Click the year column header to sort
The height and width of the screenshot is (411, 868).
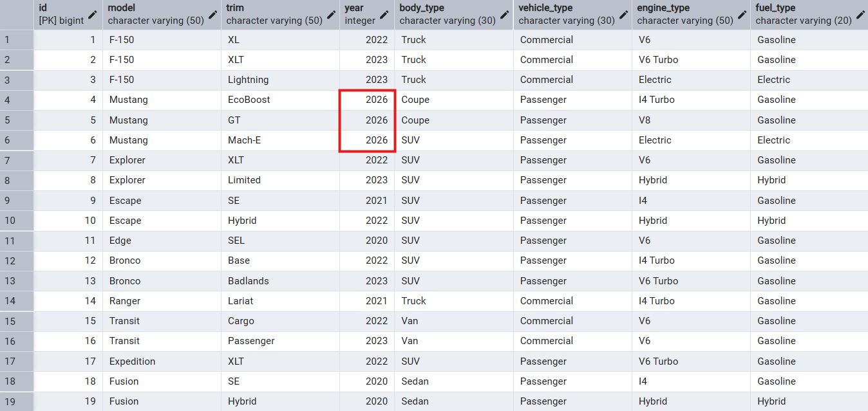pos(354,8)
